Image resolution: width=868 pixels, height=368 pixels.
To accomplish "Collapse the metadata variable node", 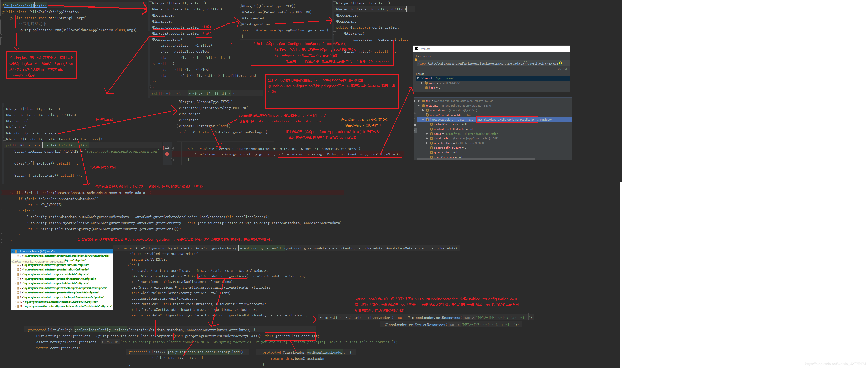I will pyautogui.click(x=419, y=105).
